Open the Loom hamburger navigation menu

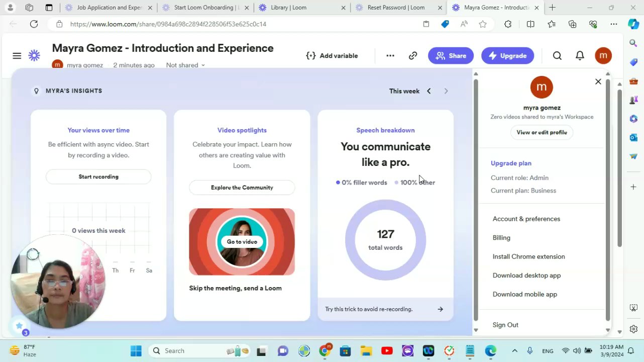tap(17, 56)
